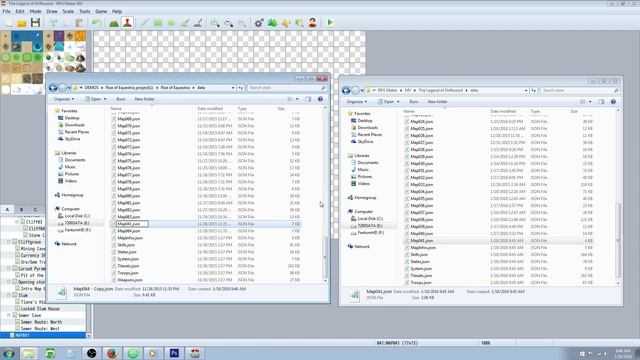
Task: Click Open button in Legend of Driftwood window
Action: pos(385,102)
